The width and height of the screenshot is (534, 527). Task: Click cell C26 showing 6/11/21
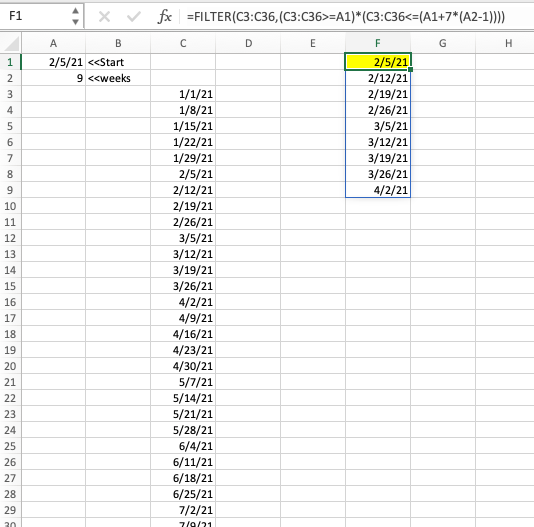point(183,462)
